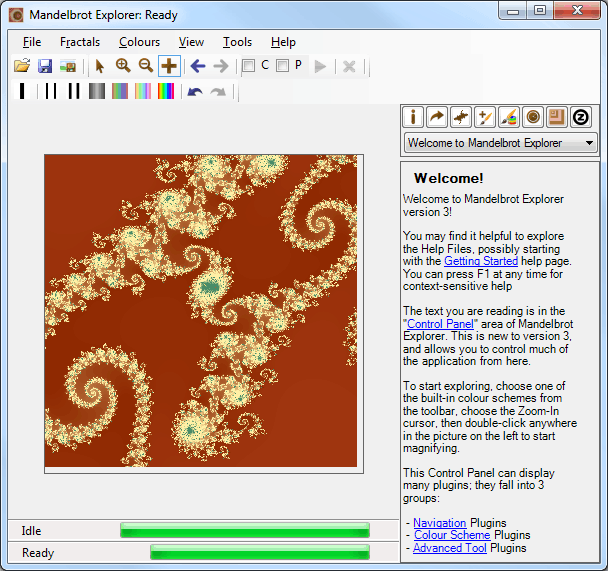Click the tan square plugin icon

coord(557,117)
